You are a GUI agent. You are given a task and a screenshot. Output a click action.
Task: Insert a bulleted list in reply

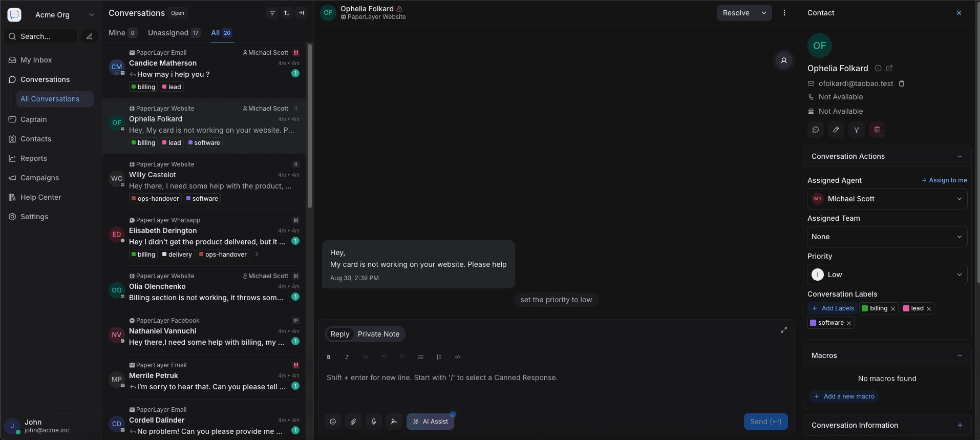point(421,357)
